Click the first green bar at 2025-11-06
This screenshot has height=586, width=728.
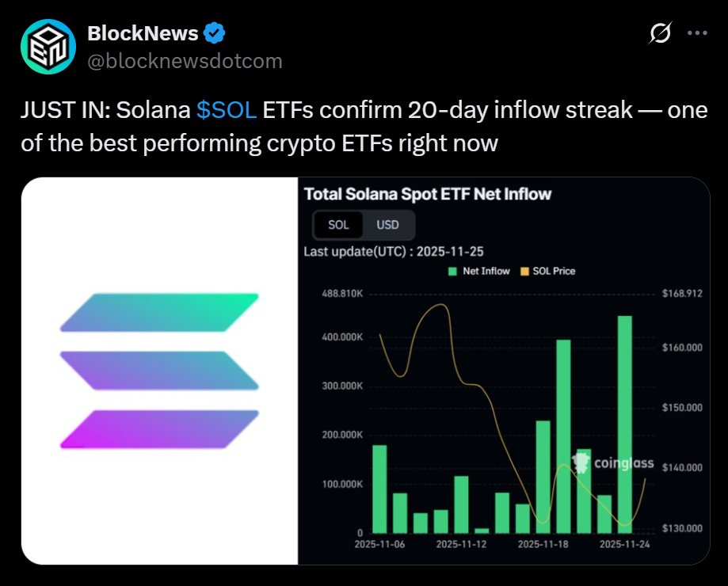379,489
